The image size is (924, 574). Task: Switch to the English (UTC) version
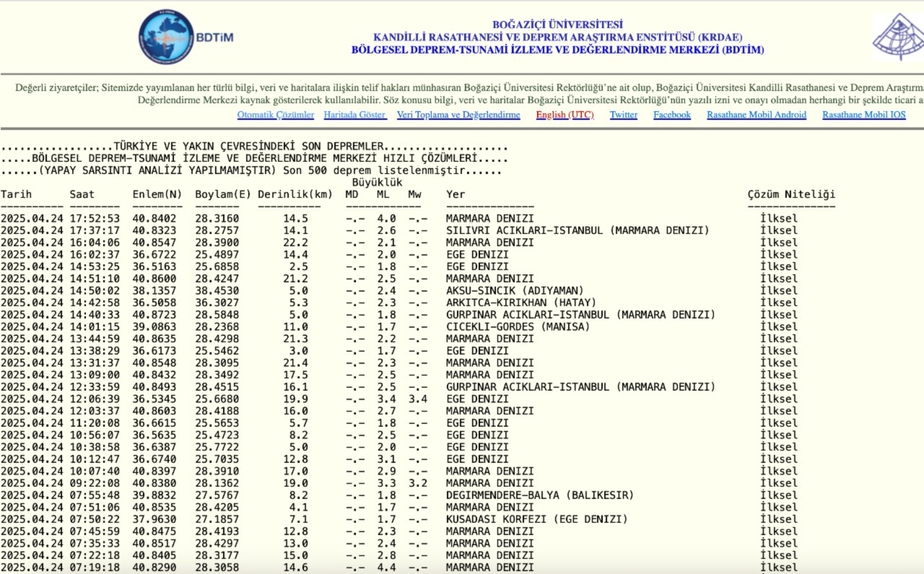(x=565, y=115)
